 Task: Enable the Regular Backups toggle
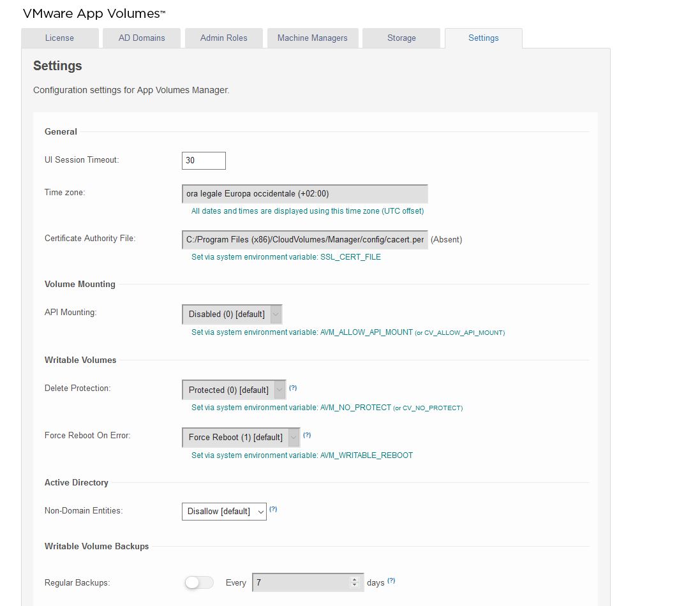(x=199, y=583)
